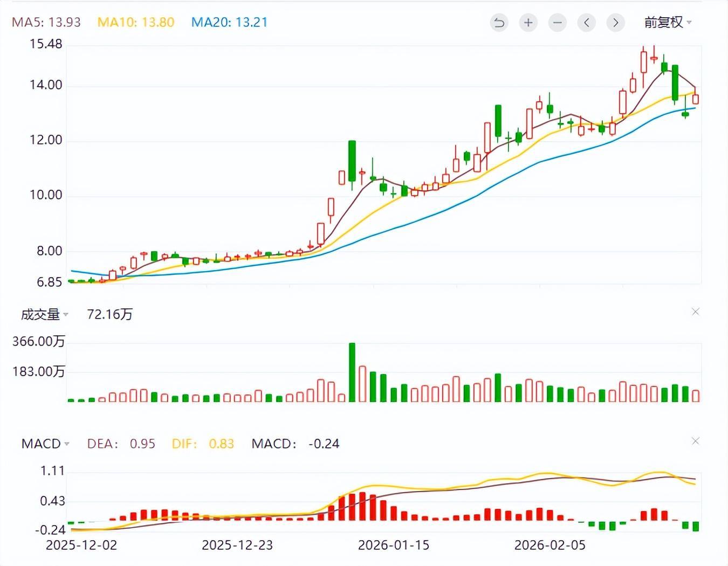Close the 成交量 volume panel
This screenshot has width=728, height=566.
pyautogui.click(x=696, y=312)
